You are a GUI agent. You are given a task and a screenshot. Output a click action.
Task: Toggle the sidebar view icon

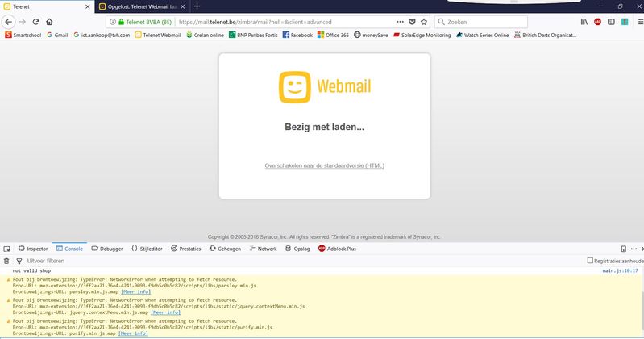(611, 22)
